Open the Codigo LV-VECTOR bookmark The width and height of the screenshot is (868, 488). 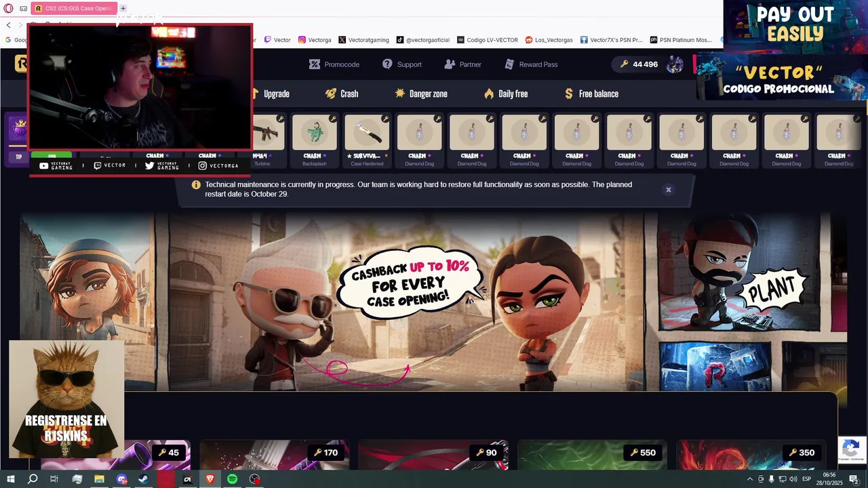pos(488,40)
